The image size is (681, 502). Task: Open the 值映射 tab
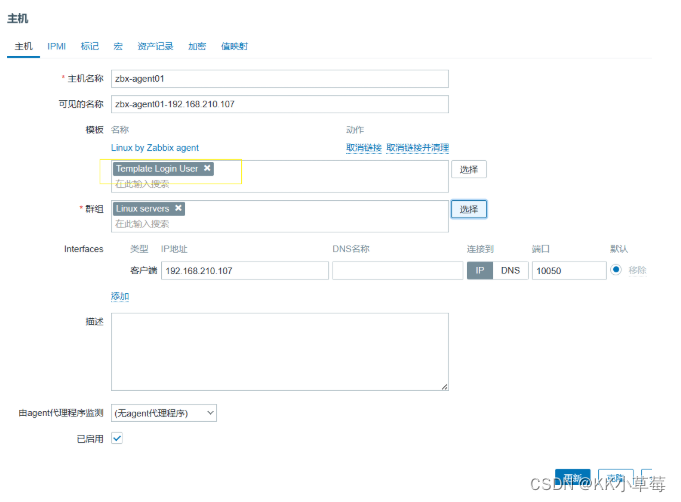pos(234,46)
